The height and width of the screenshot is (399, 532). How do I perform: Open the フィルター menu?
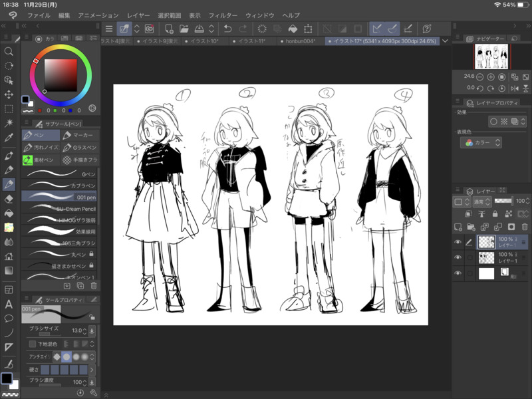click(223, 15)
